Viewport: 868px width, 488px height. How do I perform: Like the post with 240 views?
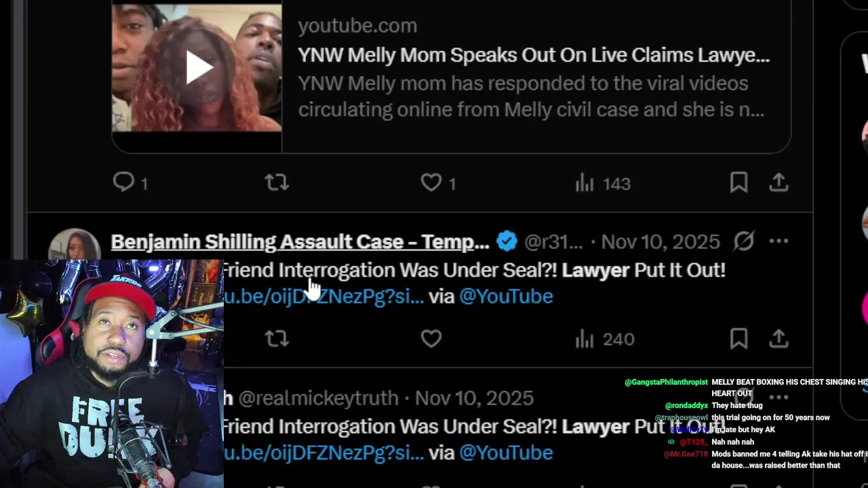431,338
